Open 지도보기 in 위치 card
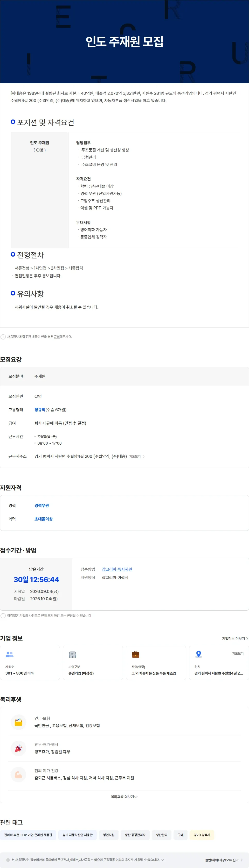This screenshot has width=249, height=868. pos(238,653)
